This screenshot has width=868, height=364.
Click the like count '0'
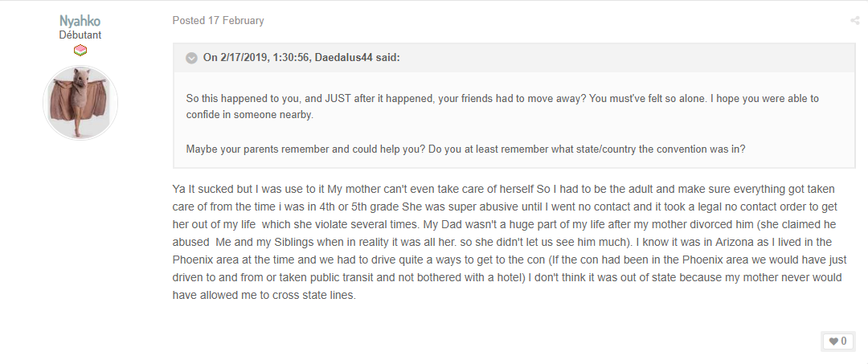[844, 342]
